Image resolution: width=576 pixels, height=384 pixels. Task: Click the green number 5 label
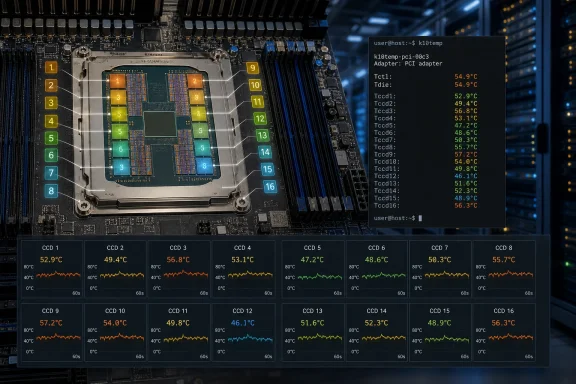click(51, 138)
